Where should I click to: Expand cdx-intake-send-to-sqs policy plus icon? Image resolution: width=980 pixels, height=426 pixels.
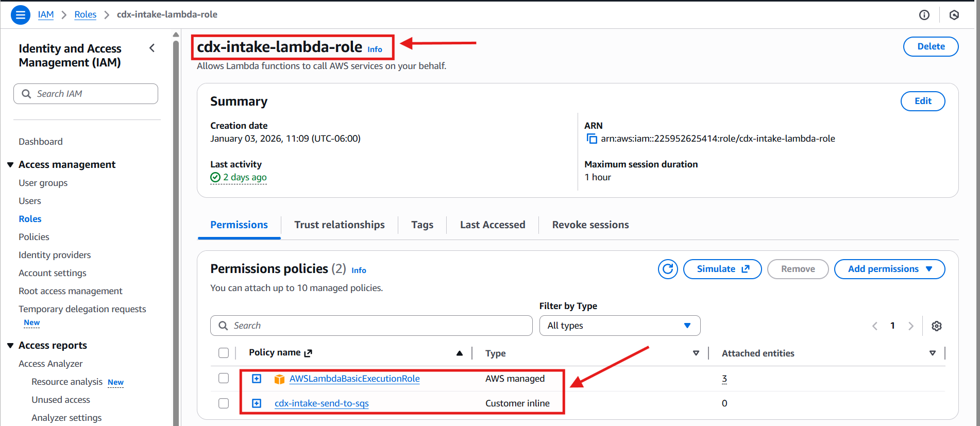(x=257, y=403)
